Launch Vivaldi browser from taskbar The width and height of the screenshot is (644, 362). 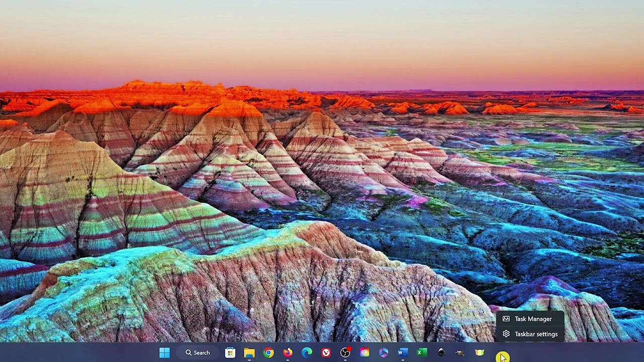coord(326,353)
